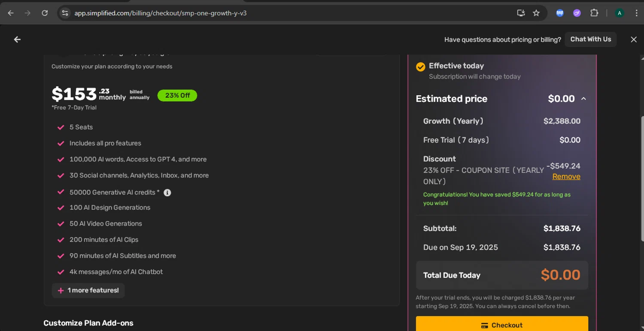Click the info icon next to Generative AI credits
The image size is (644, 331).
pyautogui.click(x=167, y=193)
